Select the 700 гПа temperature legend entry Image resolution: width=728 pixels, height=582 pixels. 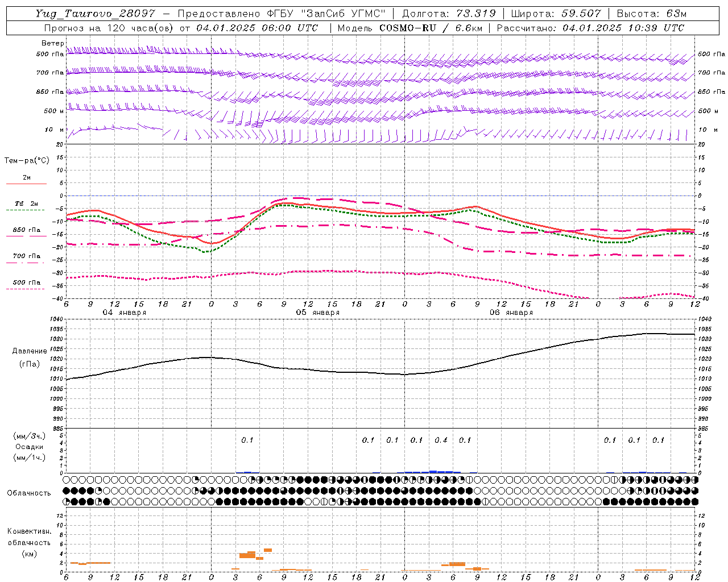pos(27,256)
